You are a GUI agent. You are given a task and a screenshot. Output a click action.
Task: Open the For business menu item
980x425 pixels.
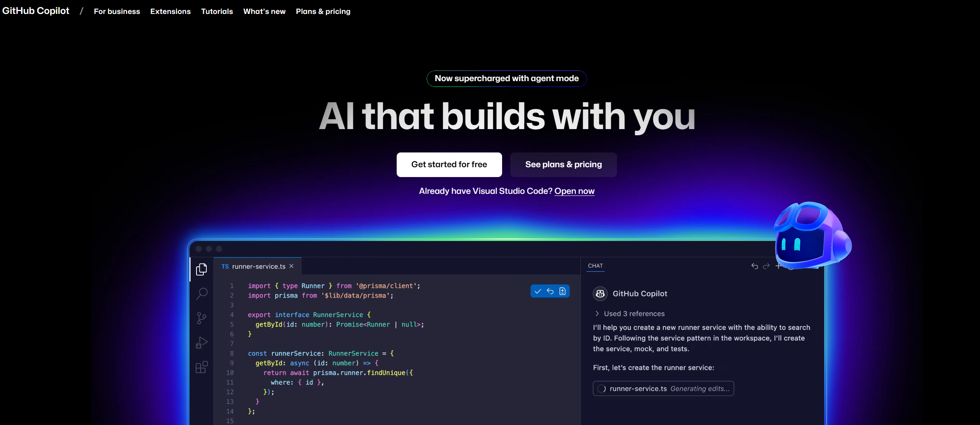[117, 11]
